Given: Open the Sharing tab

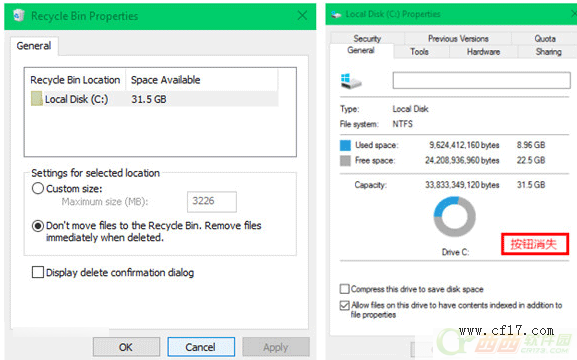Looking at the screenshot, I should (x=548, y=52).
